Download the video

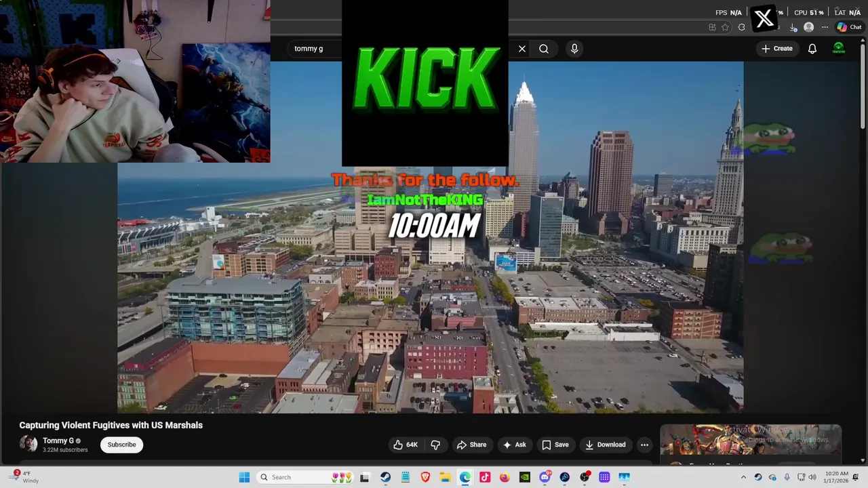point(606,445)
